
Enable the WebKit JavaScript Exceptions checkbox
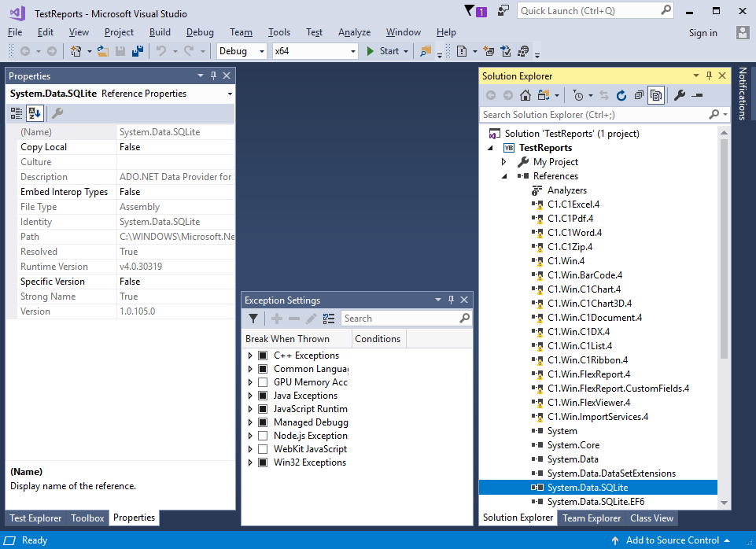point(263,449)
